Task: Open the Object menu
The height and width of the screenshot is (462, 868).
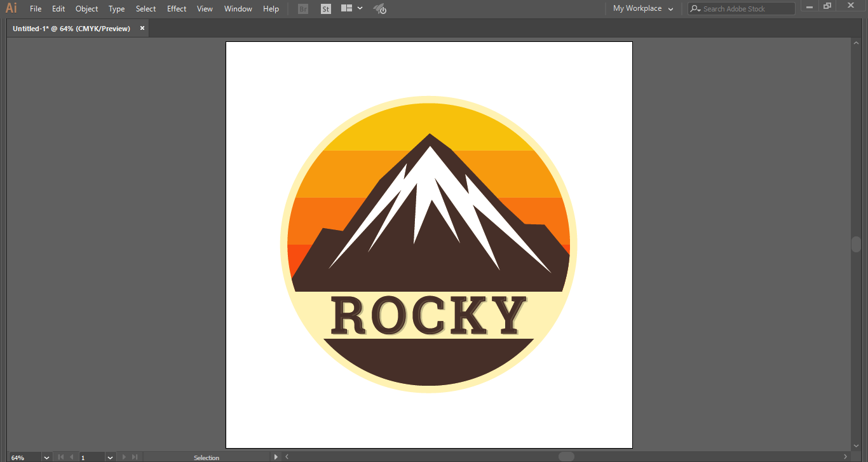Action: point(86,9)
